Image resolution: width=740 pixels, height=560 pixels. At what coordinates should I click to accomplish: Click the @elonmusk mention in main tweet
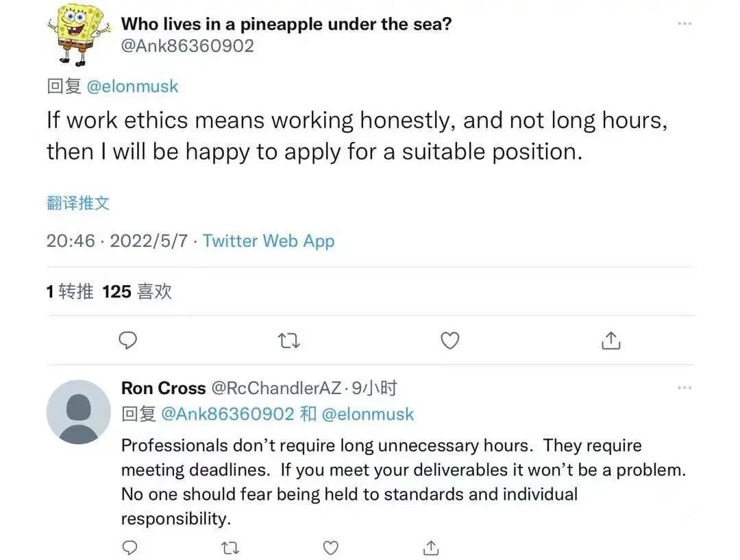coord(132,86)
